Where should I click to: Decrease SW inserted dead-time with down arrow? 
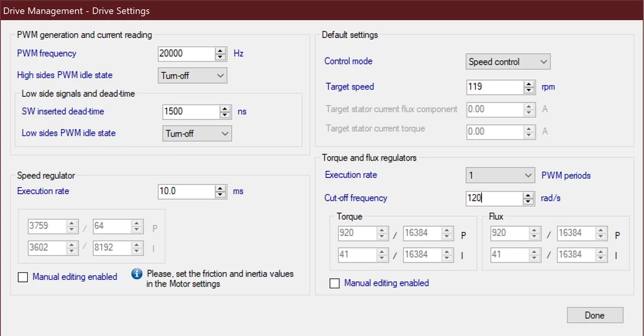pos(225,115)
